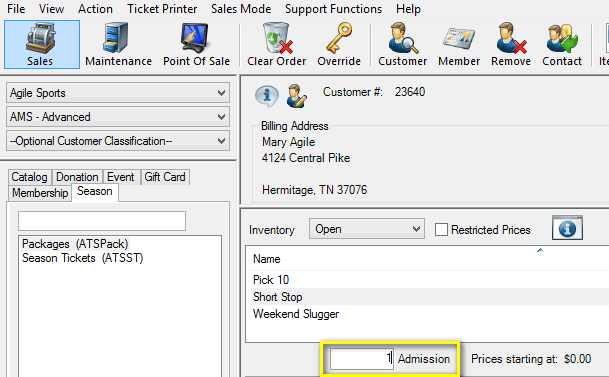Image resolution: width=609 pixels, height=377 pixels.
Task: Click the edit customer pencil icon
Action: [x=296, y=96]
